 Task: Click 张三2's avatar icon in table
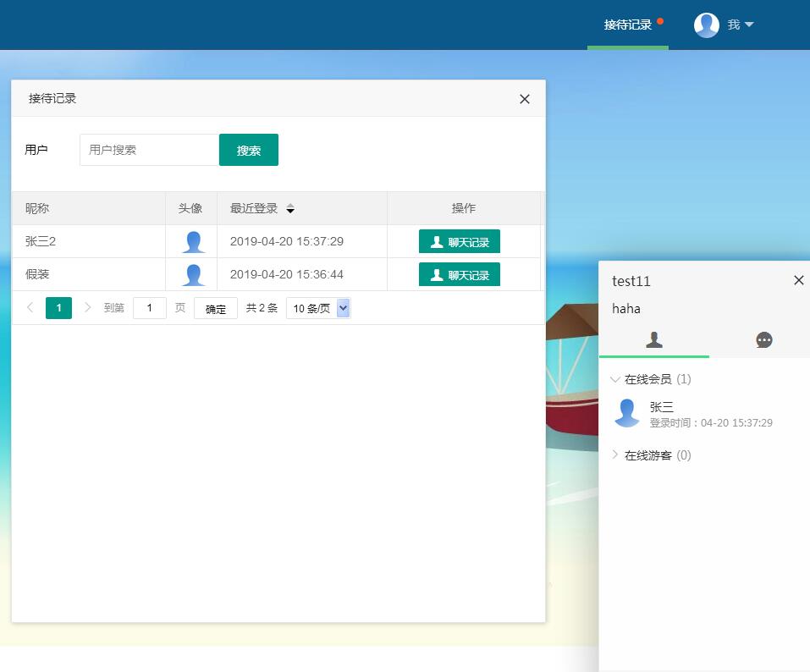[x=193, y=242]
